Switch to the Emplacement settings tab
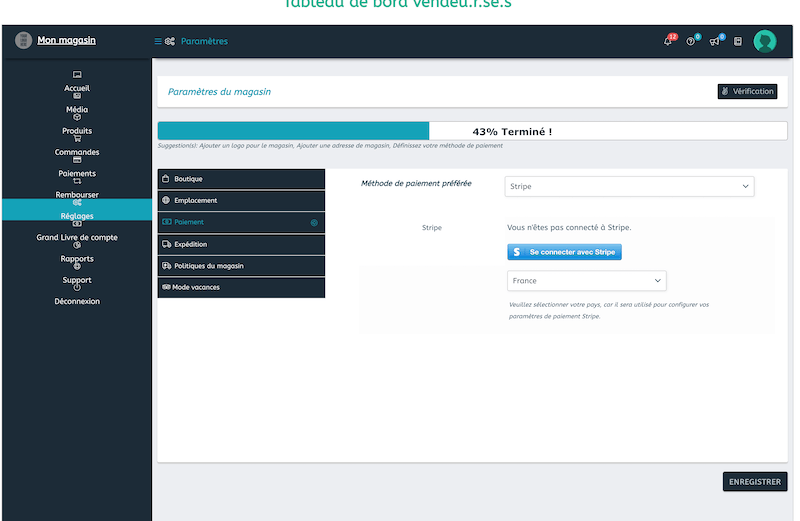Image resolution: width=800 pixels, height=521 pixels. pos(241,201)
